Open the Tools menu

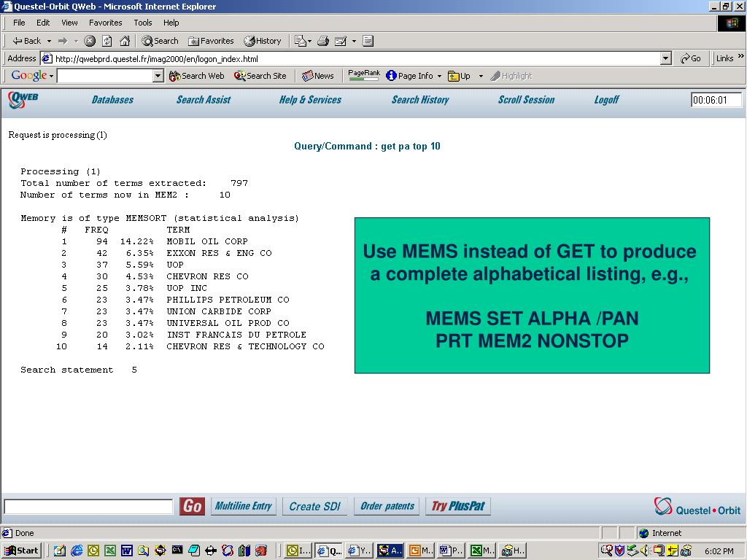click(142, 23)
